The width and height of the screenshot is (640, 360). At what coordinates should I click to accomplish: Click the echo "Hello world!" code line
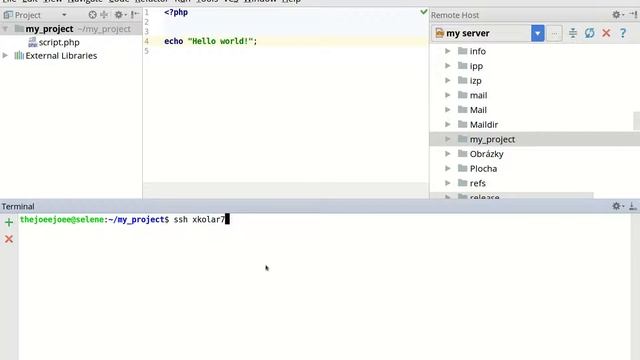(211, 41)
